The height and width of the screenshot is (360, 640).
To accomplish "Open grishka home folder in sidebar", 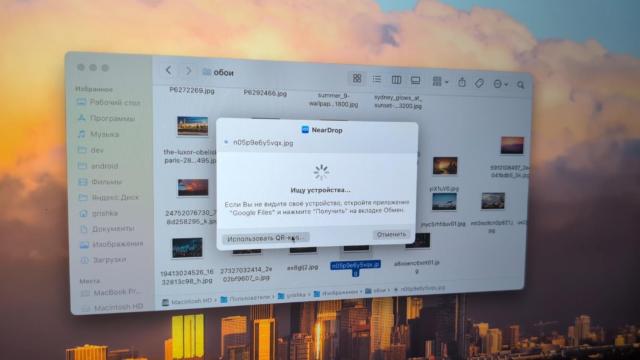I will (x=99, y=213).
